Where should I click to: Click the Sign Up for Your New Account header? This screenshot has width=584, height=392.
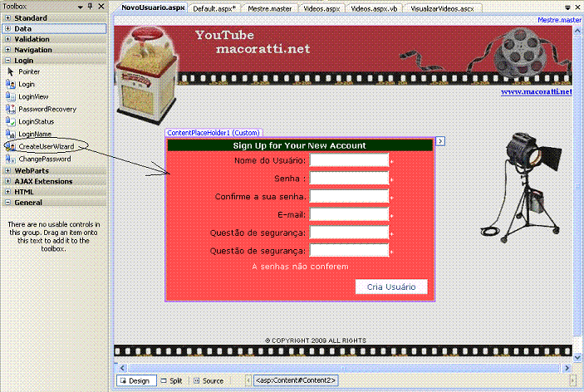click(x=299, y=145)
